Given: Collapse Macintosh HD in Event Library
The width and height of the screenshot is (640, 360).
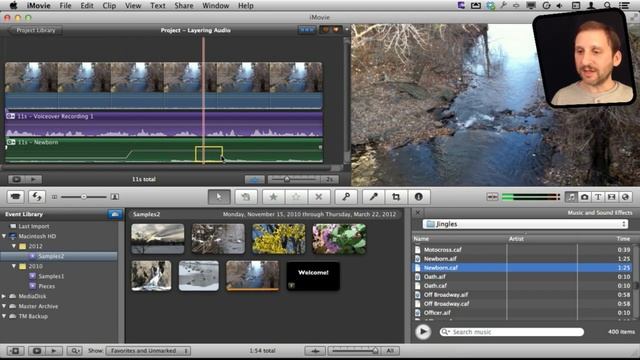Looking at the screenshot, I should tap(4, 236).
